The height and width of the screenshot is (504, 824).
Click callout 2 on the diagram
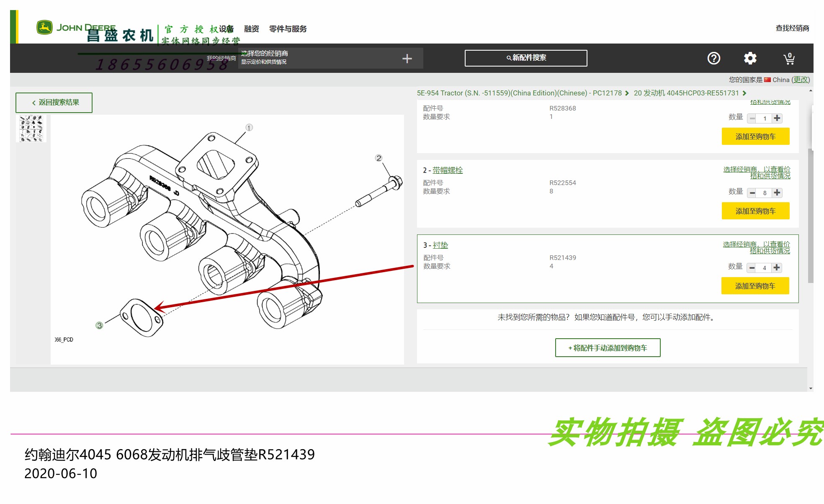[x=379, y=158]
